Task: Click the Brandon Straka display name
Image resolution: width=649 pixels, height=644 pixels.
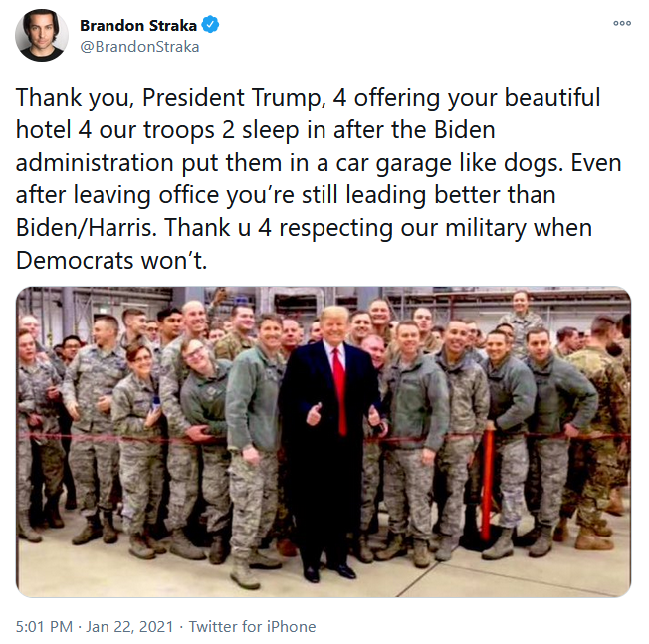Action: pos(138,25)
